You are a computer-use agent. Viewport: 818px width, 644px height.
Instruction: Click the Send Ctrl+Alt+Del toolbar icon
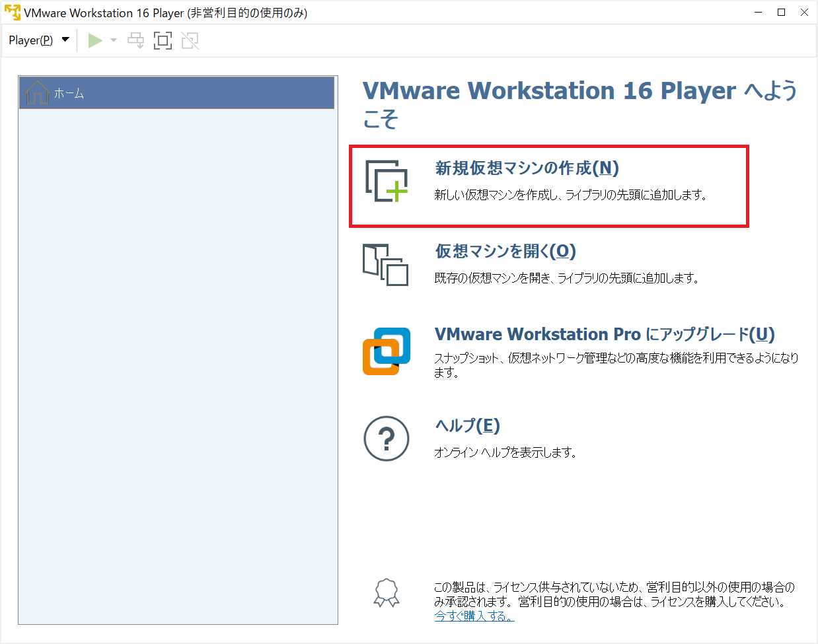tap(136, 40)
